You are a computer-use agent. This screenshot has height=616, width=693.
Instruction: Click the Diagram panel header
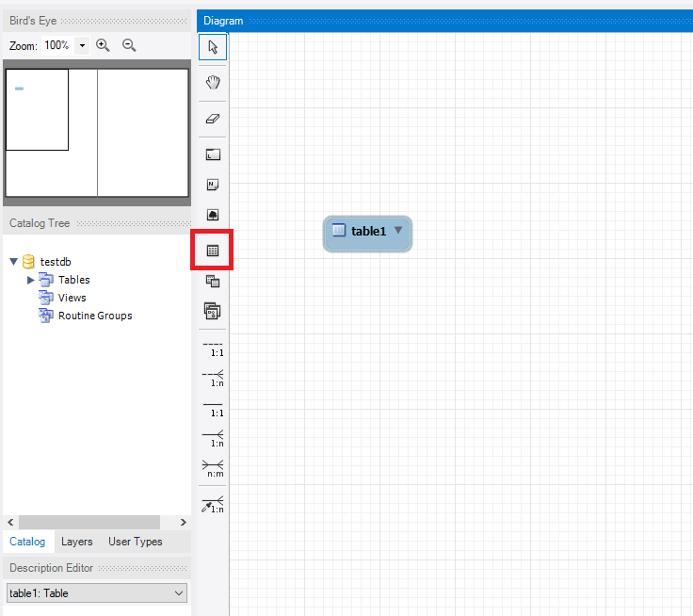pyautogui.click(x=444, y=21)
